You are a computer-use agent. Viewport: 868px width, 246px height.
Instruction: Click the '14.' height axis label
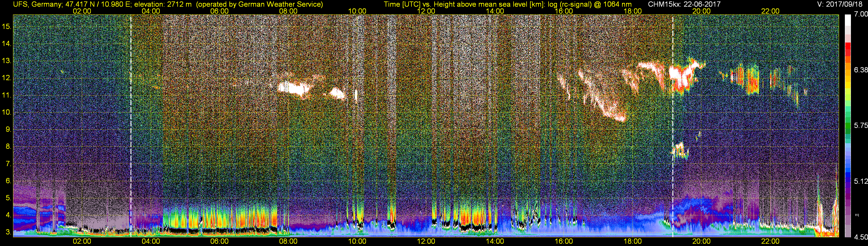click(6, 43)
